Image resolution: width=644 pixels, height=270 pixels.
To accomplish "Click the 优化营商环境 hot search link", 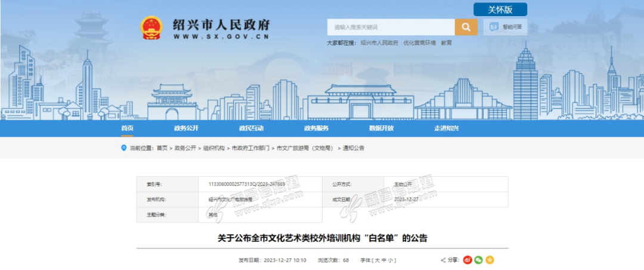I will pos(419,43).
